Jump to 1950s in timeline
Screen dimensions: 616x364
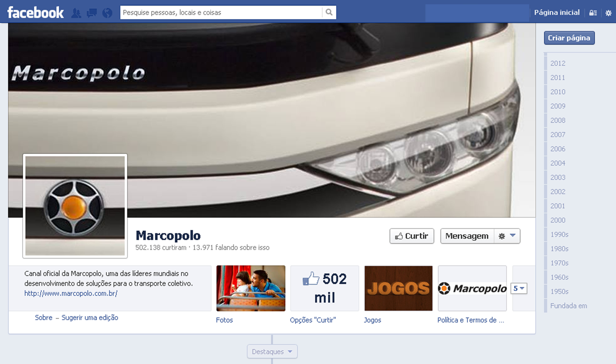click(x=559, y=291)
